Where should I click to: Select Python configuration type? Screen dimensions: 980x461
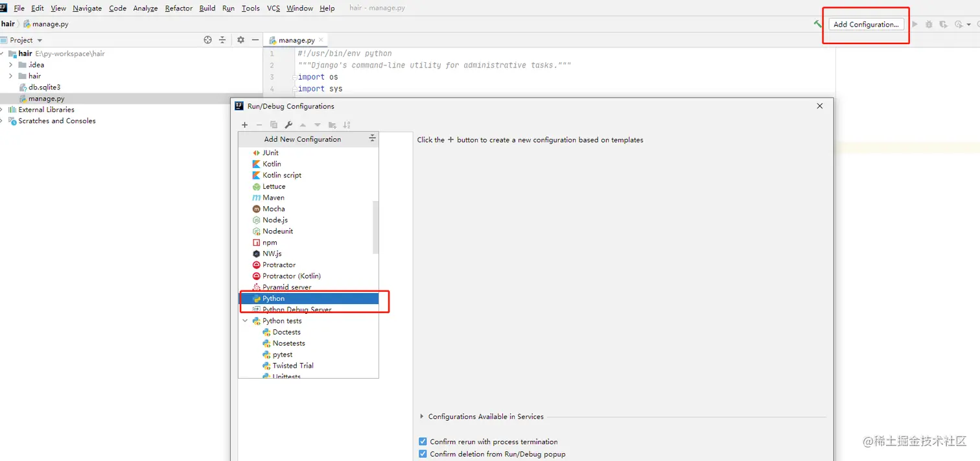click(x=309, y=298)
